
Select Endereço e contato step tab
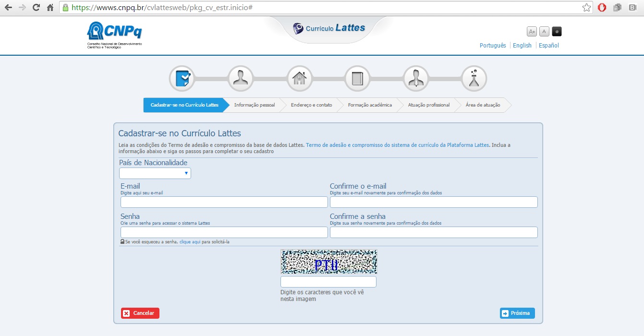tap(311, 105)
